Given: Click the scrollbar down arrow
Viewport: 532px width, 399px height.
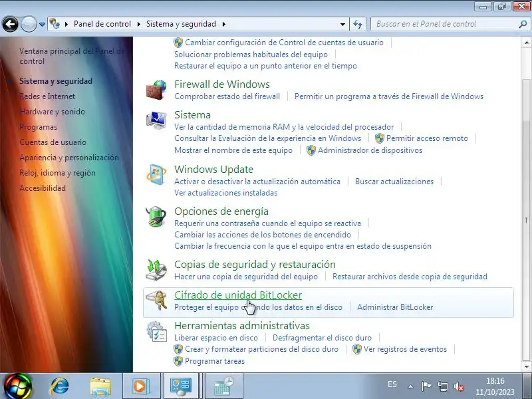Looking at the screenshot, I should (526, 367).
